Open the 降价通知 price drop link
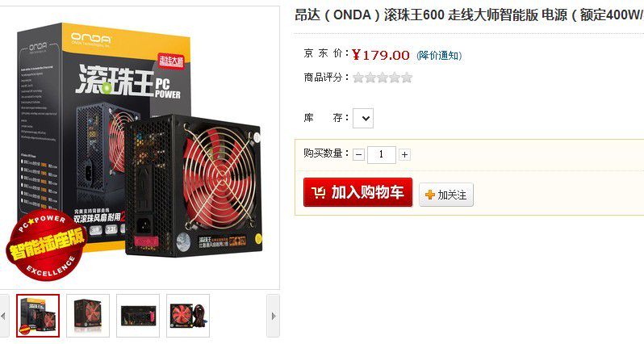644x344 pixels. pos(439,56)
